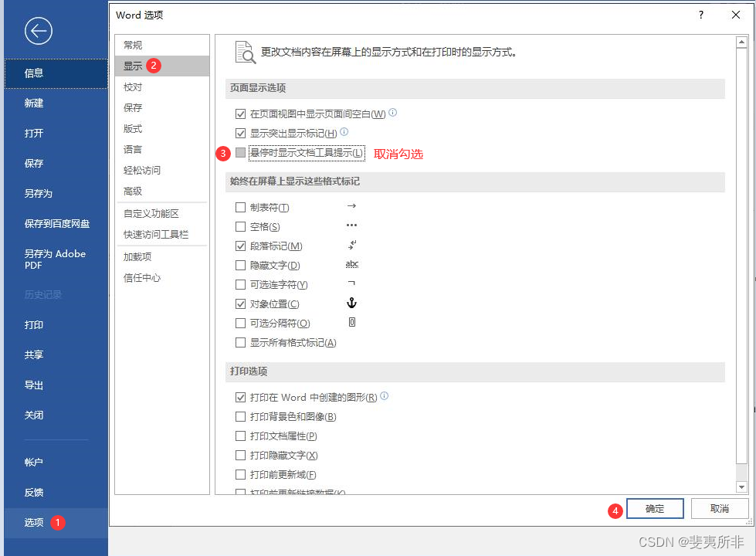Open 帐户 in backstage menu
Screen dimensions: 756x556
tap(56, 463)
